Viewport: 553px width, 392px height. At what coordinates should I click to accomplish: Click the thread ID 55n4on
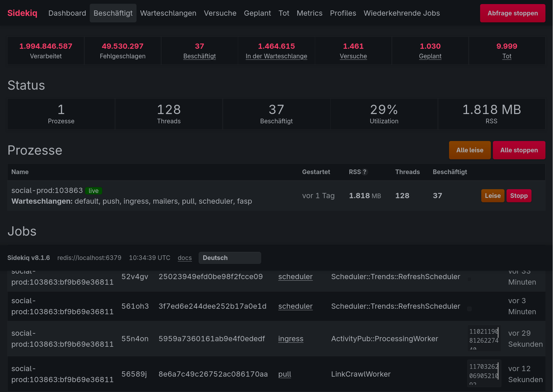135,339
